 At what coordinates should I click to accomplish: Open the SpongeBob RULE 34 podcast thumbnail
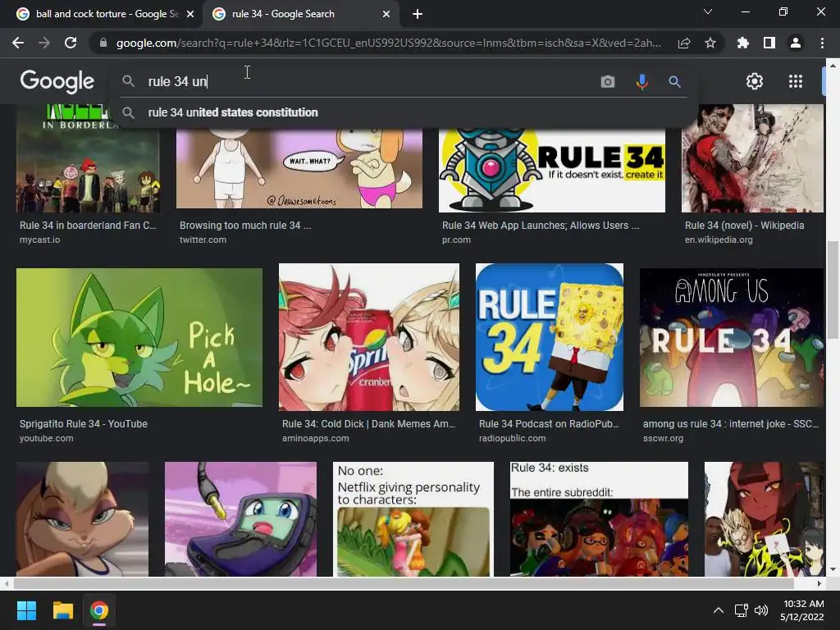(x=549, y=337)
